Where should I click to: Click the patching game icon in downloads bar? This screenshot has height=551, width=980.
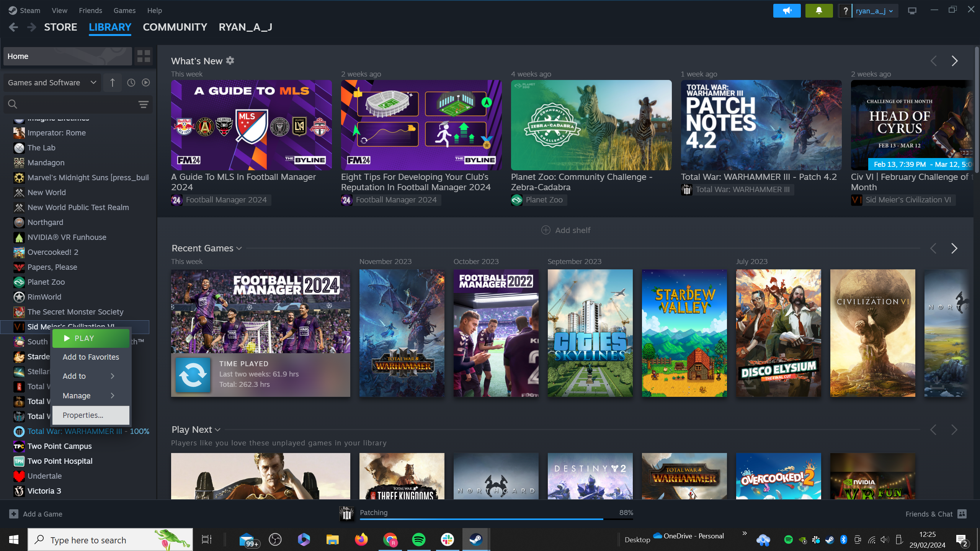tap(346, 514)
